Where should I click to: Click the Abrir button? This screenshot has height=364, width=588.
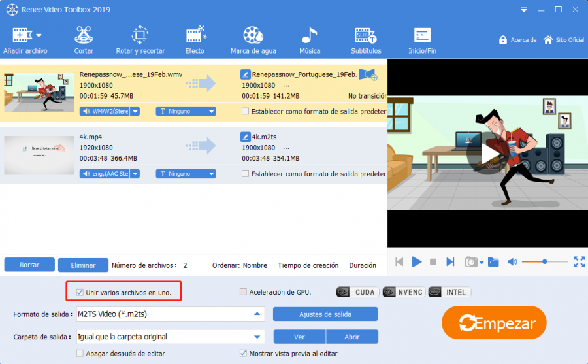352,337
